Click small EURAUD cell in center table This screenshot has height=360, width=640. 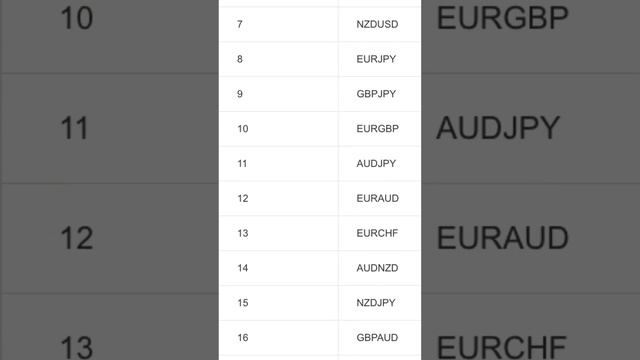[377, 198]
